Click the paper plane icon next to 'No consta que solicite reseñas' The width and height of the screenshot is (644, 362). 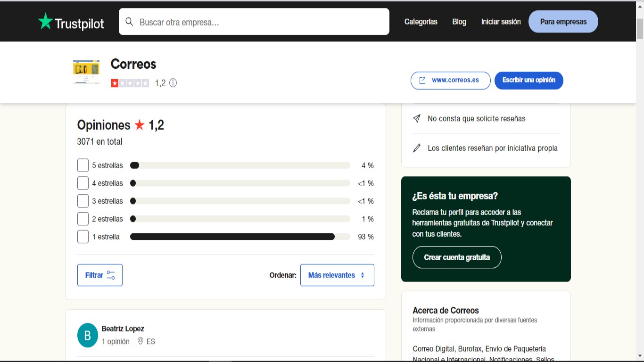(417, 119)
